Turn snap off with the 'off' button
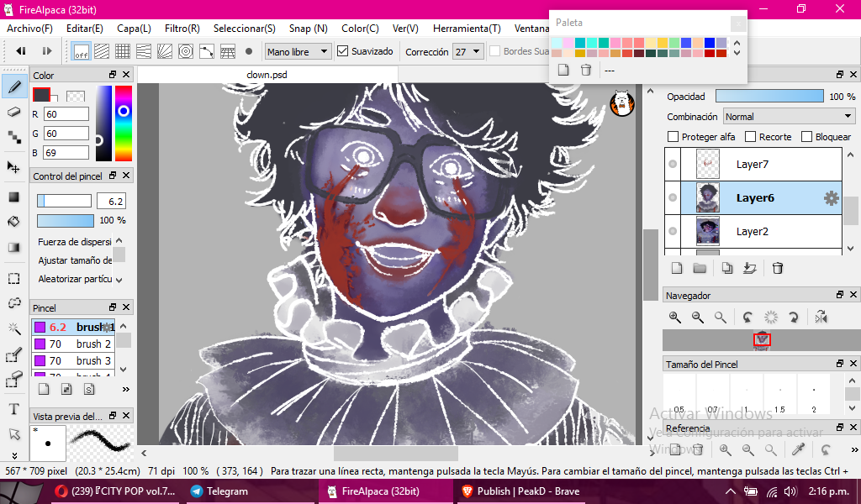The height and width of the screenshot is (504, 861). click(x=82, y=51)
